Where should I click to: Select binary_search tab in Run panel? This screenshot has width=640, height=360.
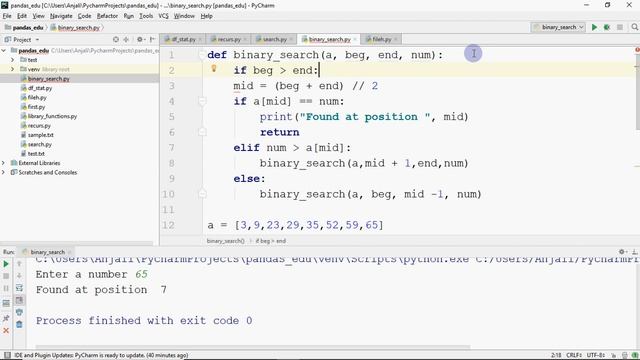[47, 252]
